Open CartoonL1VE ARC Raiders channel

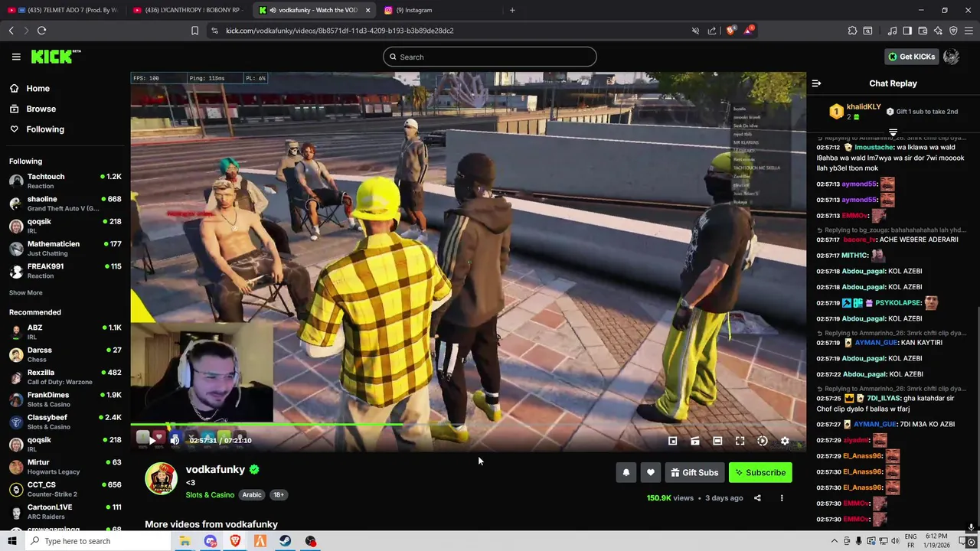point(65,511)
